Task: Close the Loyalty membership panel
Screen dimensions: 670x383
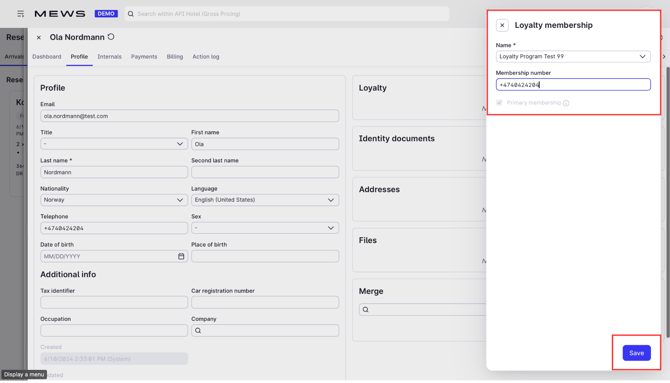Action: pos(502,25)
